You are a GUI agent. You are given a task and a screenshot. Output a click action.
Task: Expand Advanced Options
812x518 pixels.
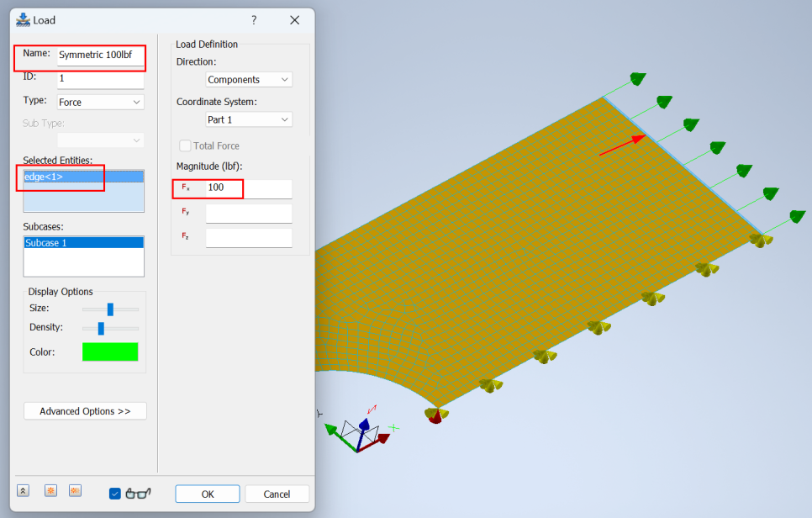(85, 411)
